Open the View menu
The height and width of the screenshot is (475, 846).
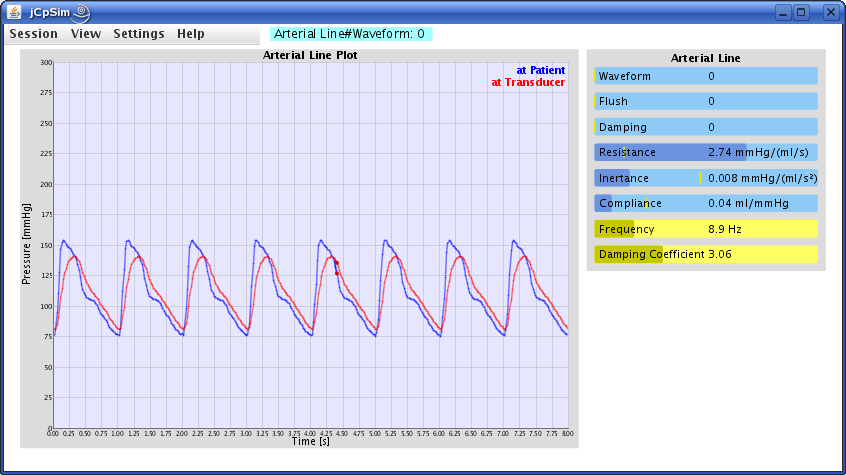click(86, 34)
